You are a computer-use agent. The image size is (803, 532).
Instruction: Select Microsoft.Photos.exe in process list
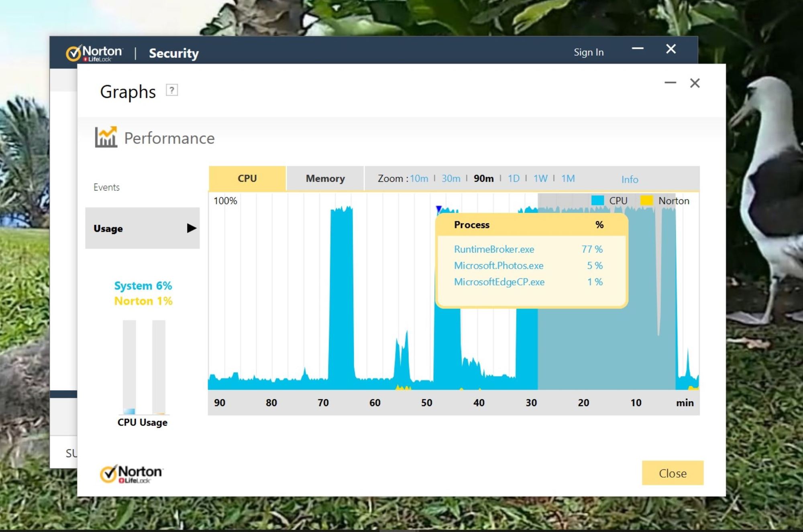[x=499, y=266]
